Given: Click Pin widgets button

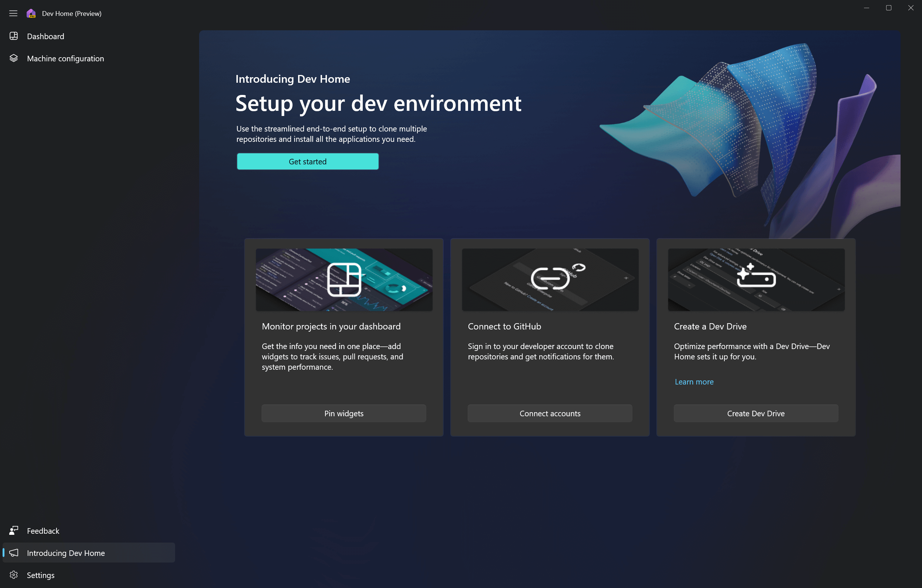Looking at the screenshot, I should pos(344,413).
